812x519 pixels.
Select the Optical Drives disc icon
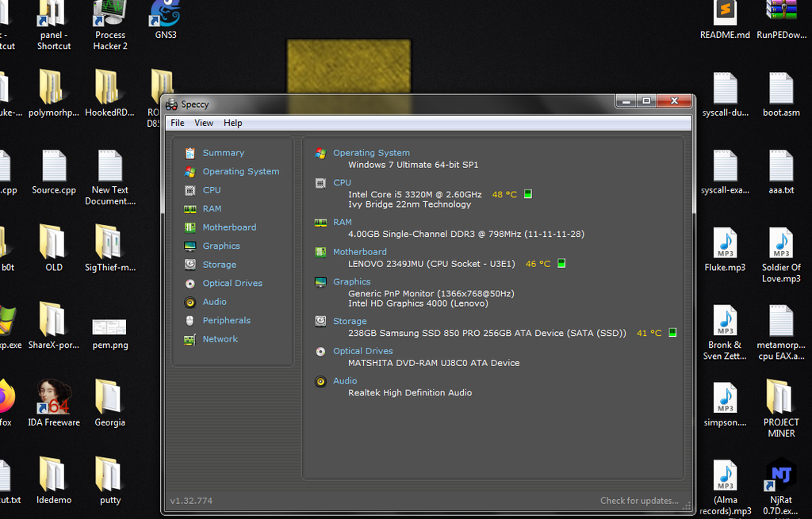[x=190, y=284]
